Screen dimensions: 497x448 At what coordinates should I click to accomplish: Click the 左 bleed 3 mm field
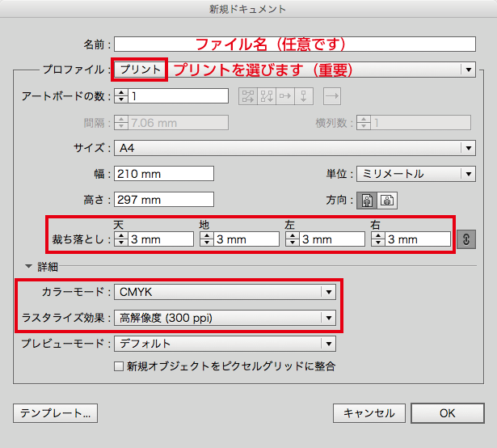pos(332,239)
